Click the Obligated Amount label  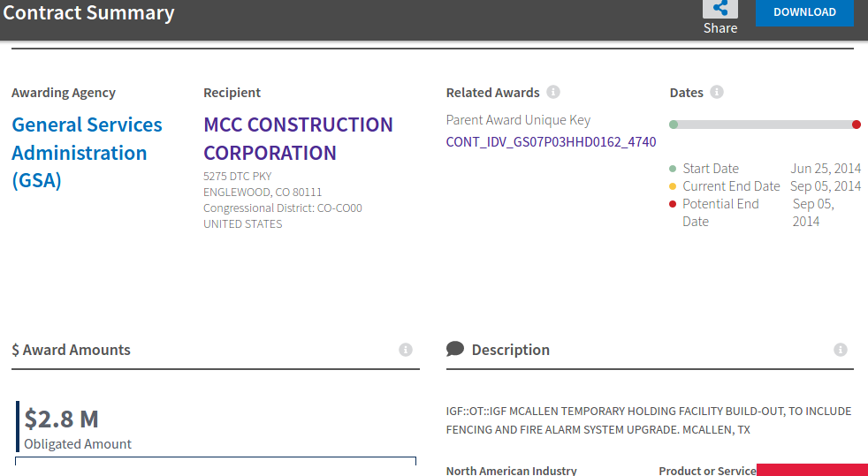(x=78, y=444)
